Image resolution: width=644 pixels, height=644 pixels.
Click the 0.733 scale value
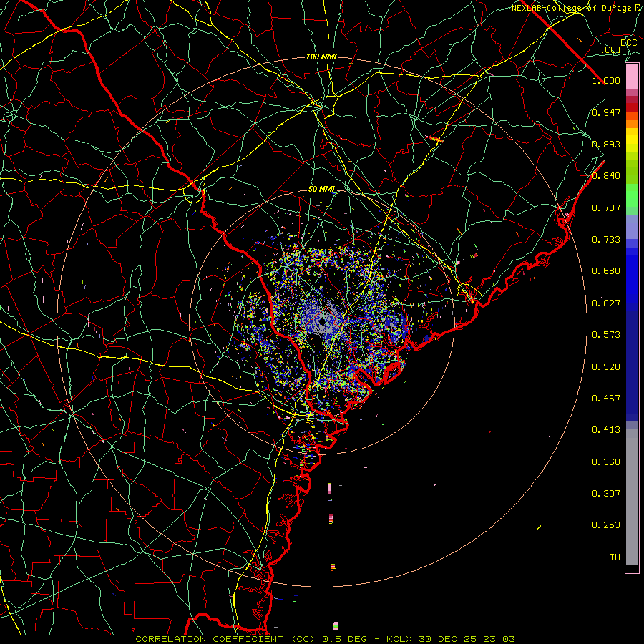pyautogui.click(x=606, y=240)
